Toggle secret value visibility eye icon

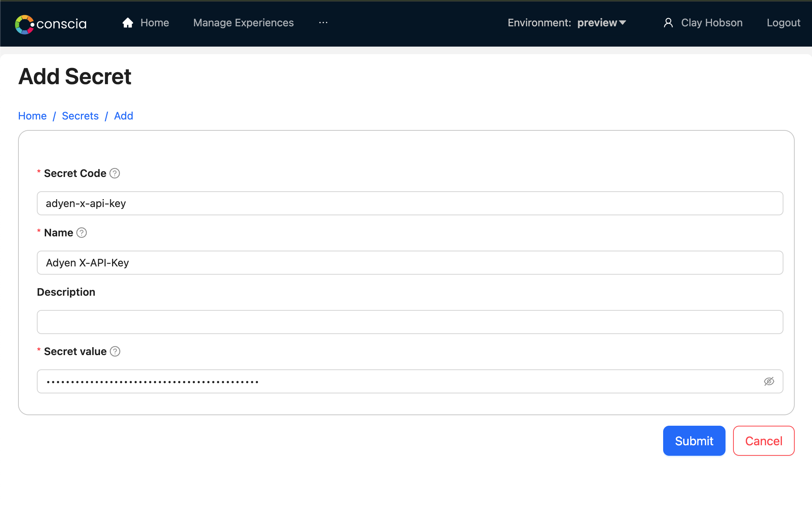coord(769,381)
